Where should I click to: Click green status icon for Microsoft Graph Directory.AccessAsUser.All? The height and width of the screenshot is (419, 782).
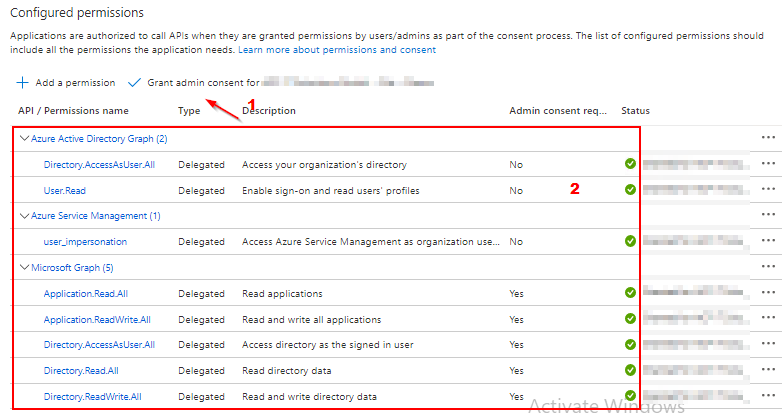[x=630, y=344]
